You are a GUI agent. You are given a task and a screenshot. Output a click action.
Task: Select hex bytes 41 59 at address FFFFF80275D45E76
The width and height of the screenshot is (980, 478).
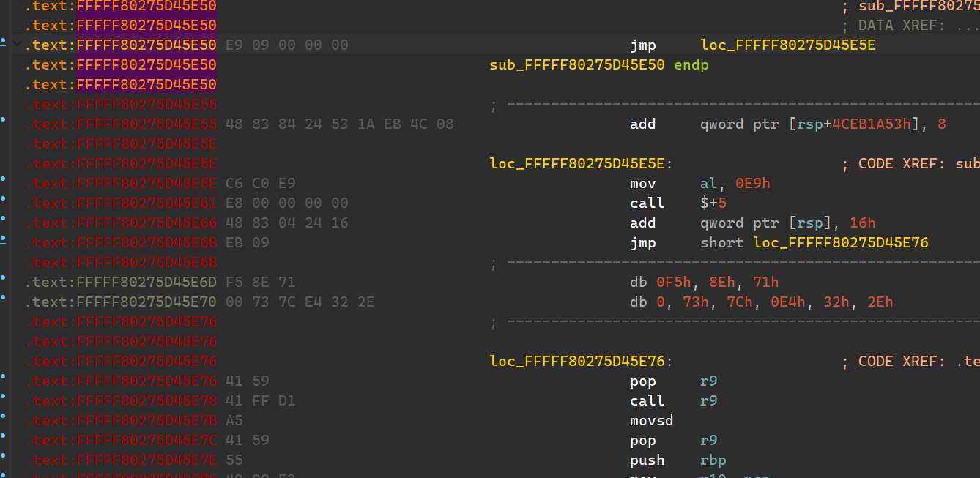[x=248, y=381]
